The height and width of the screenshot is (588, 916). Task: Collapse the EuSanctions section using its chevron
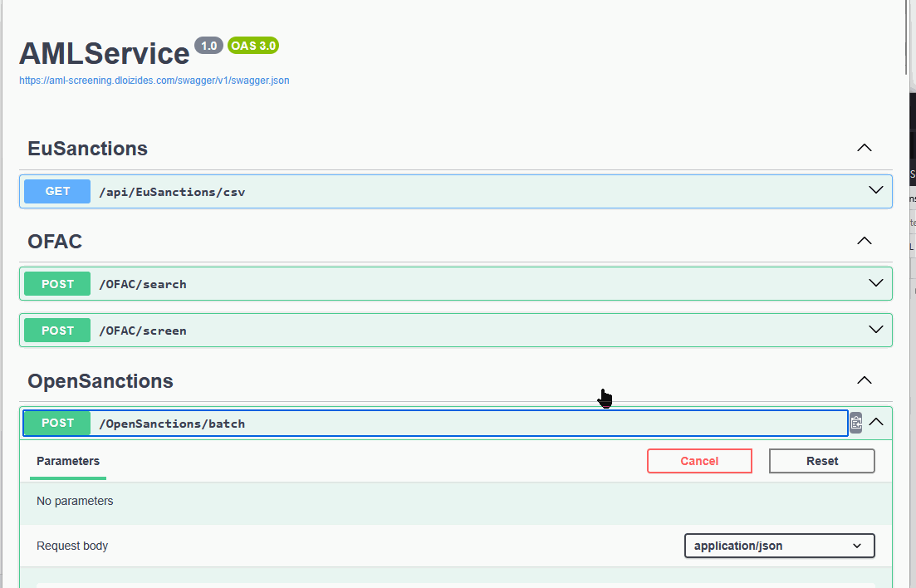tap(864, 148)
